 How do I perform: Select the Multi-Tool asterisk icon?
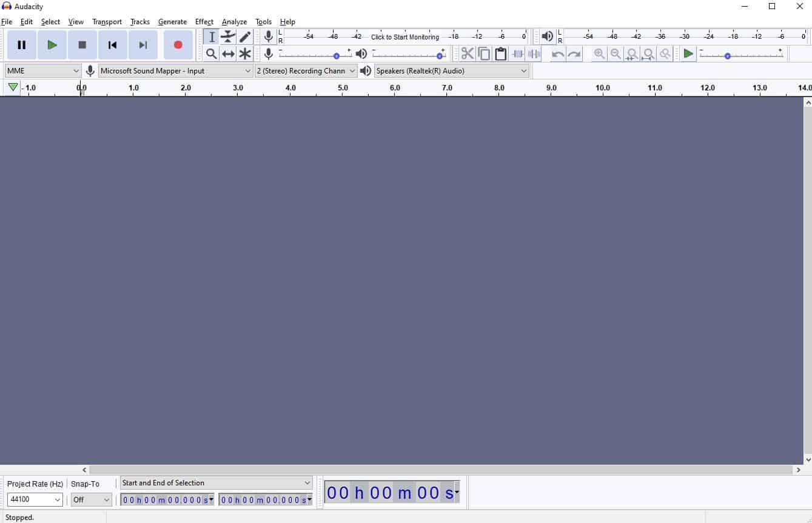pos(245,54)
